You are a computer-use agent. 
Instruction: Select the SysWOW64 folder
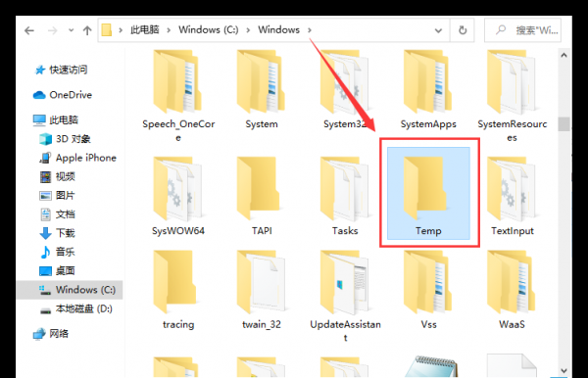tap(178, 196)
